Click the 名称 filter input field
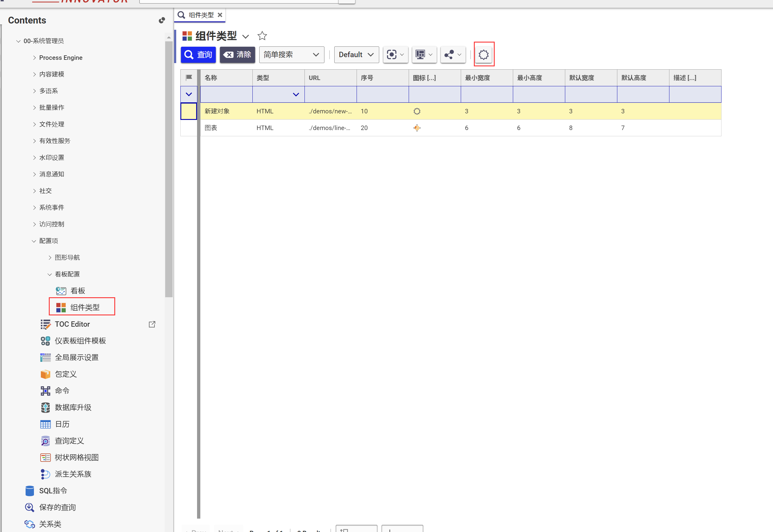Image resolution: width=773 pixels, height=532 pixels. (x=226, y=94)
